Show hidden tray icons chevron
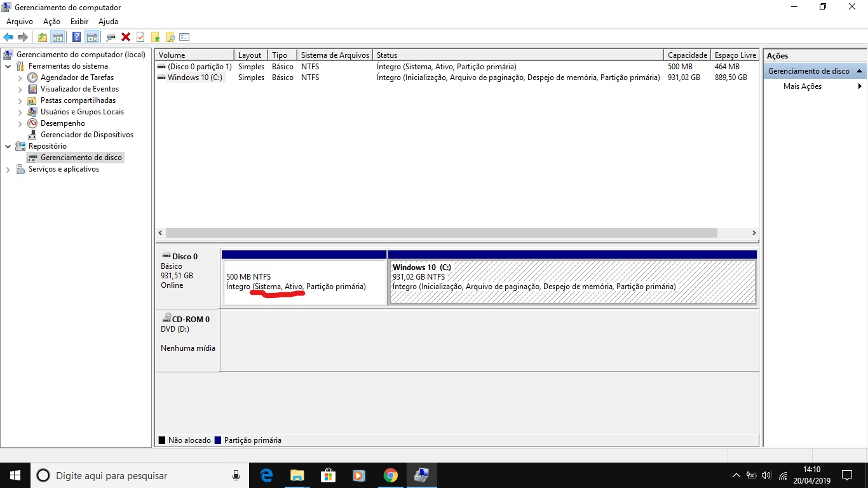The width and height of the screenshot is (868, 488). [736, 475]
